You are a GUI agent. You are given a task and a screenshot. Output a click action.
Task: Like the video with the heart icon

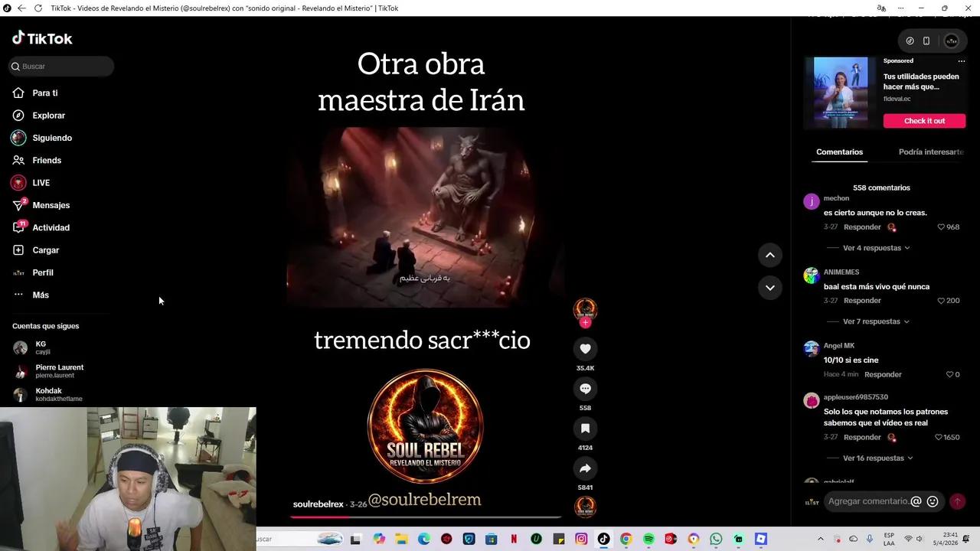pyautogui.click(x=585, y=349)
